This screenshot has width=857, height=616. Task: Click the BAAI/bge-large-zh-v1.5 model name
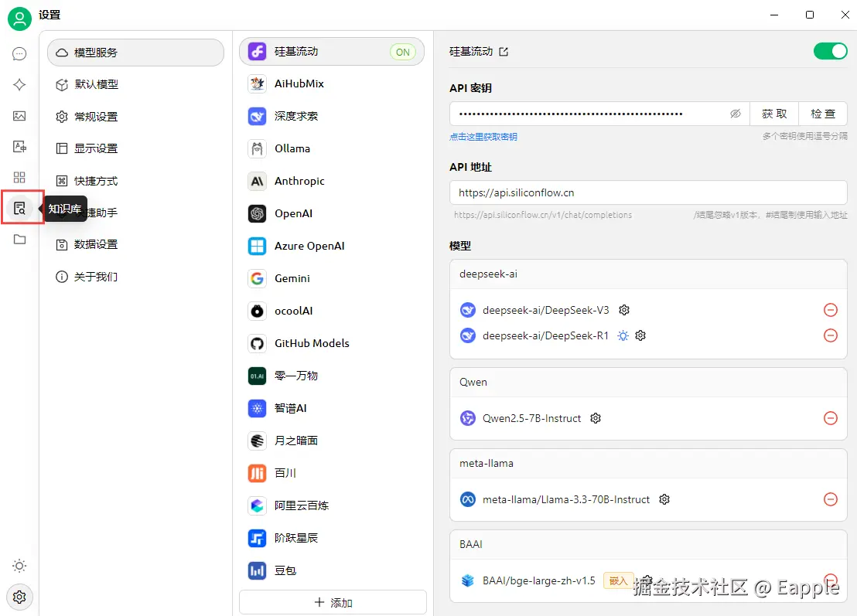[x=538, y=580]
